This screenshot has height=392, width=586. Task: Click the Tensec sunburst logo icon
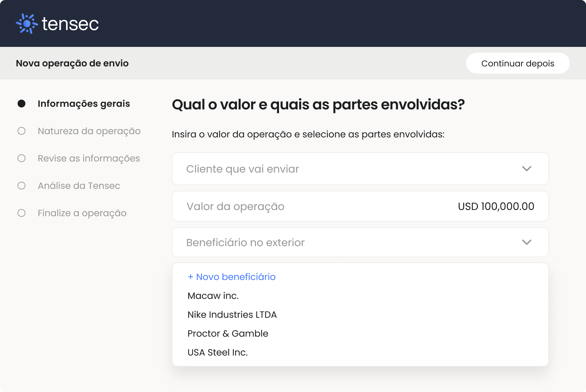(x=27, y=24)
